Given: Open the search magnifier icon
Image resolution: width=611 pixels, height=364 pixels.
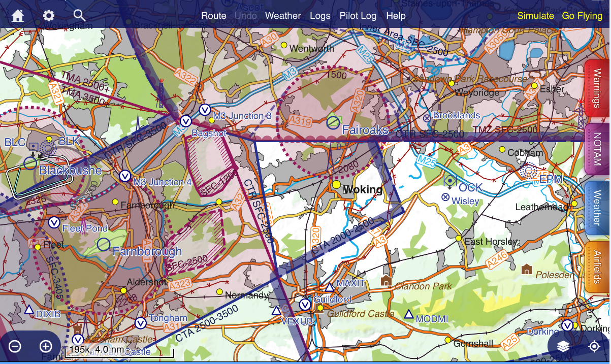Looking at the screenshot, I should (x=79, y=15).
